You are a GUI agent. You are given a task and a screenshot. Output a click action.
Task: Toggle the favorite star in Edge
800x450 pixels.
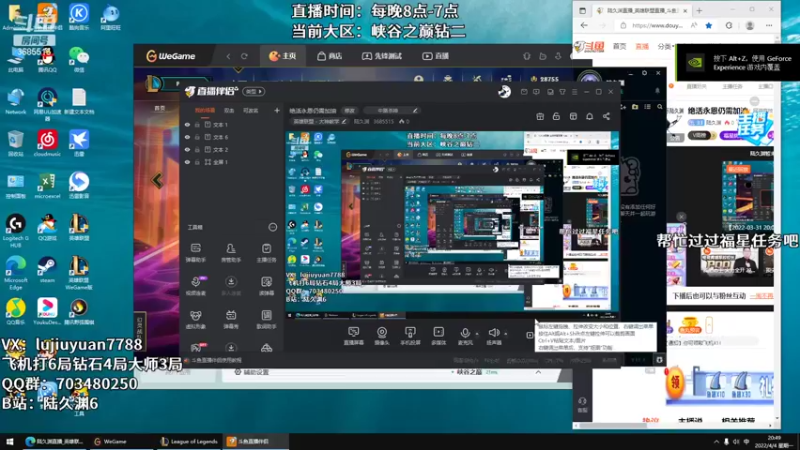709,26
